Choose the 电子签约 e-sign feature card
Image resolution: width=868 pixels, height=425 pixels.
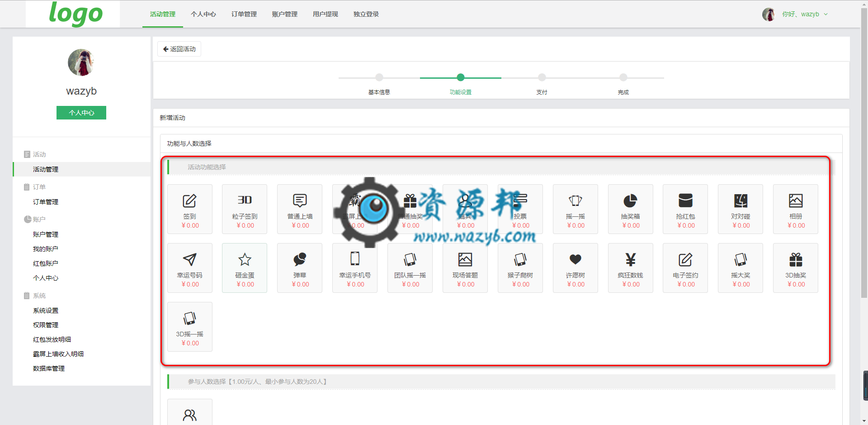click(x=685, y=268)
